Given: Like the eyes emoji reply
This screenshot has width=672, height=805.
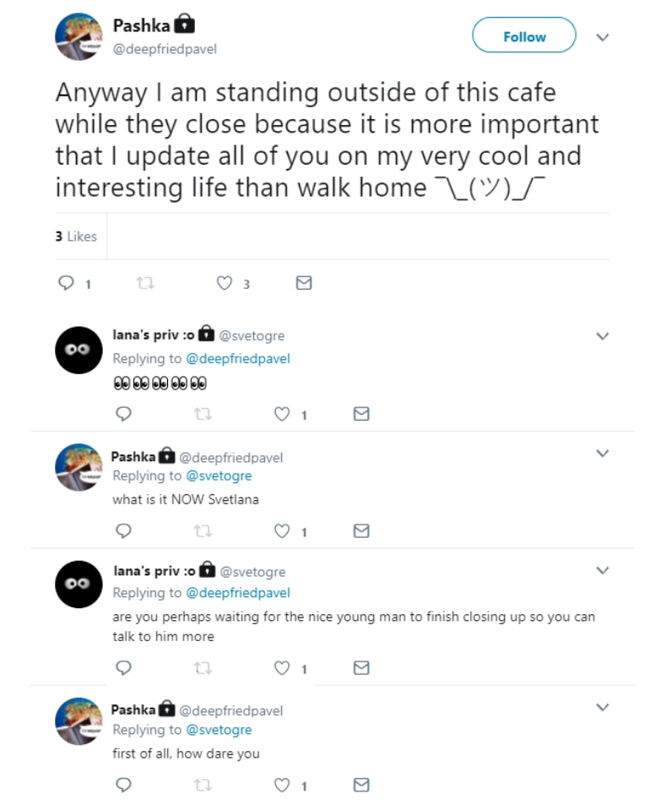Looking at the screenshot, I should (x=283, y=414).
